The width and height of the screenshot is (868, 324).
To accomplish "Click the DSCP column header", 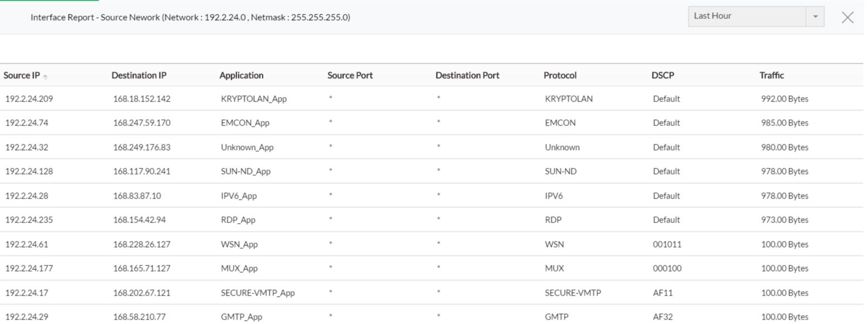I will pos(663,75).
